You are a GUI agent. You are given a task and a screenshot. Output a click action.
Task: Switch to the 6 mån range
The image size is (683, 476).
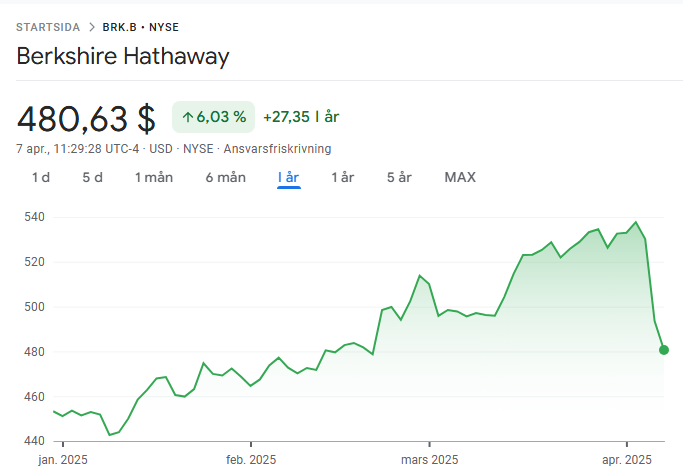pyautogui.click(x=226, y=177)
